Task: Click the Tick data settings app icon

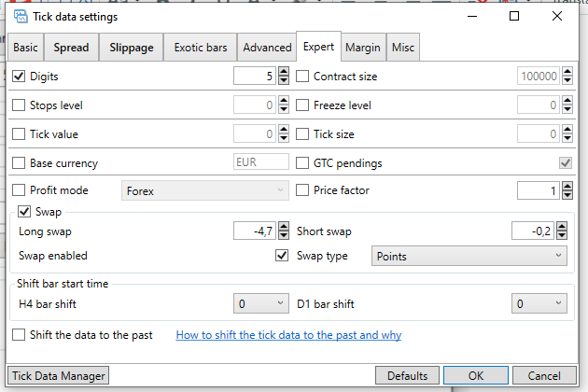Action: (x=19, y=16)
